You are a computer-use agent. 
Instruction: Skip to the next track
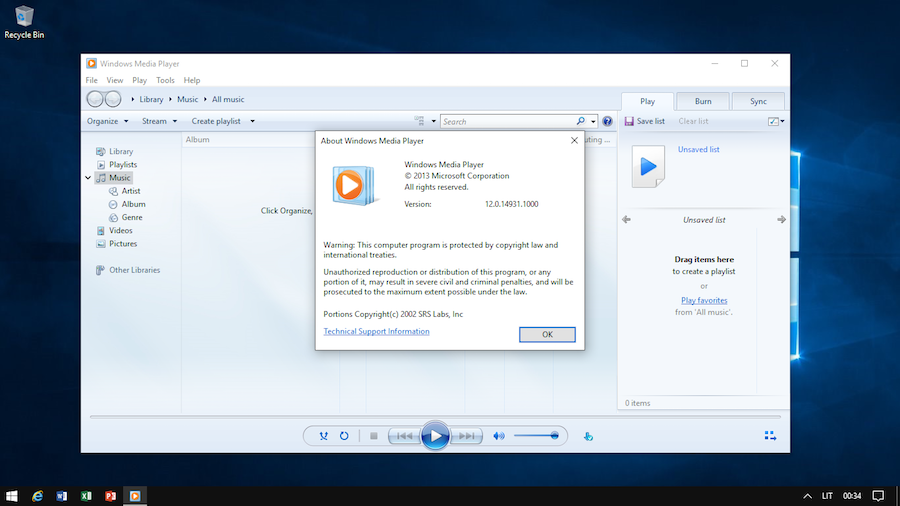pyautogui.click(x=466, y=436)
